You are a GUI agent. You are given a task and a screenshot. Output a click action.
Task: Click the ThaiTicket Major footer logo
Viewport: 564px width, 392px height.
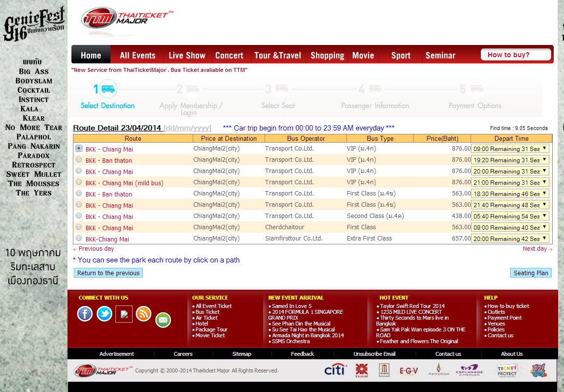(103, 370)
